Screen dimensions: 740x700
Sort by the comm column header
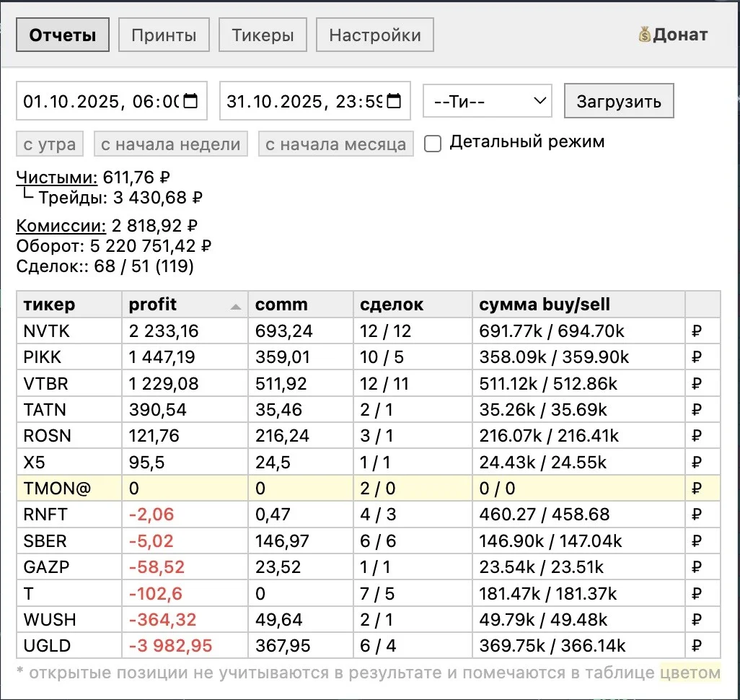coord(301,305)
